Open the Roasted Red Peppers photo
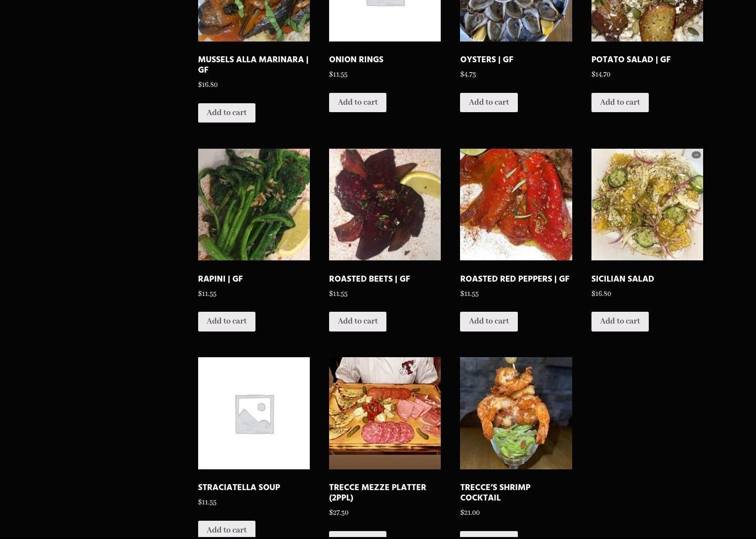 [x=516, y=205]
